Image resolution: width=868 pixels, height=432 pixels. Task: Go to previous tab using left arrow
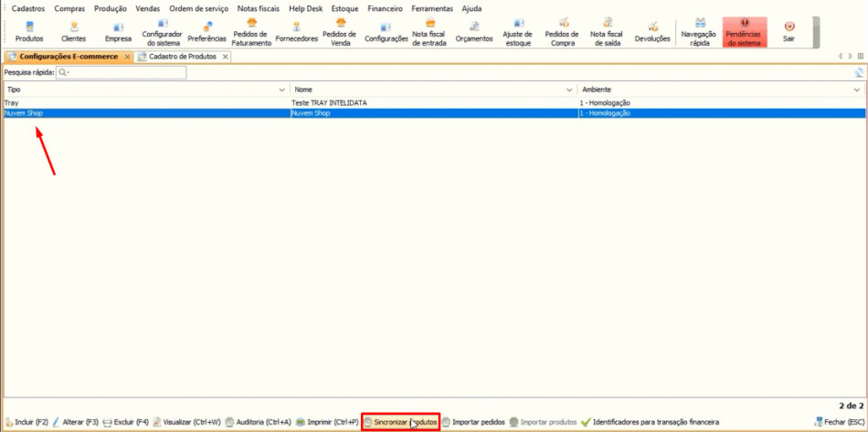click(841, 57)
